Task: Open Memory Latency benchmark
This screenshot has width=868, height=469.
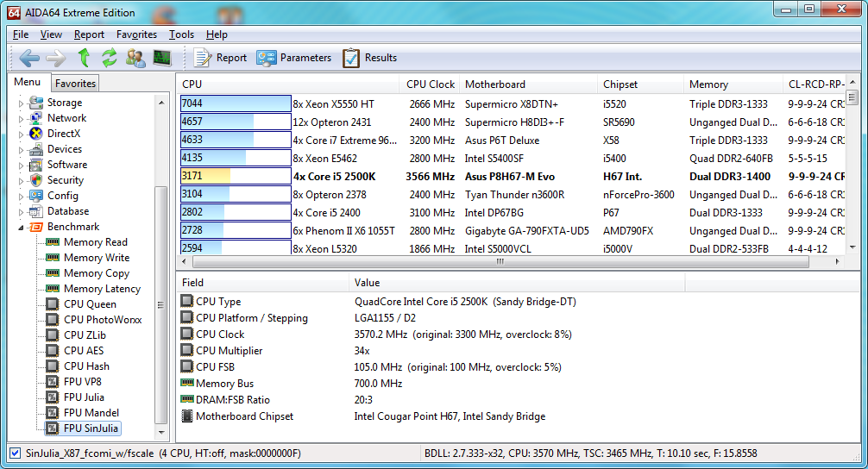Action: click(x=102, y=289)
